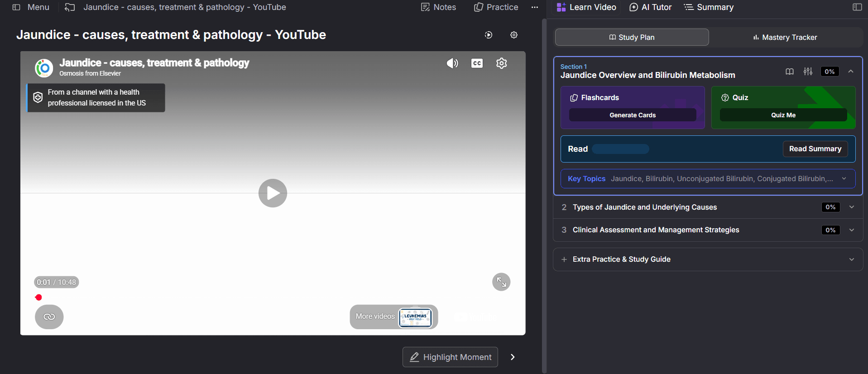Click section 3's 0% badge
Screen dimensions: 868x374
(830, 230)
